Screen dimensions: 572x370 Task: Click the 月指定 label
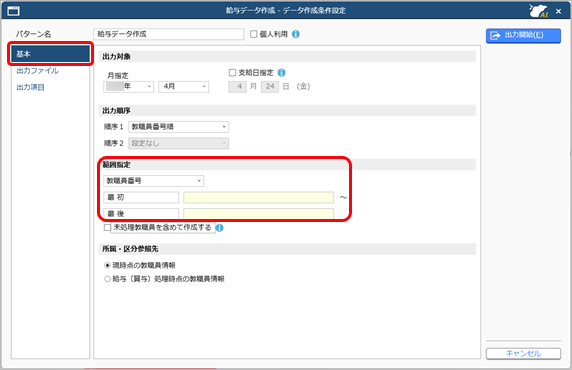click(x=118, y=76)
